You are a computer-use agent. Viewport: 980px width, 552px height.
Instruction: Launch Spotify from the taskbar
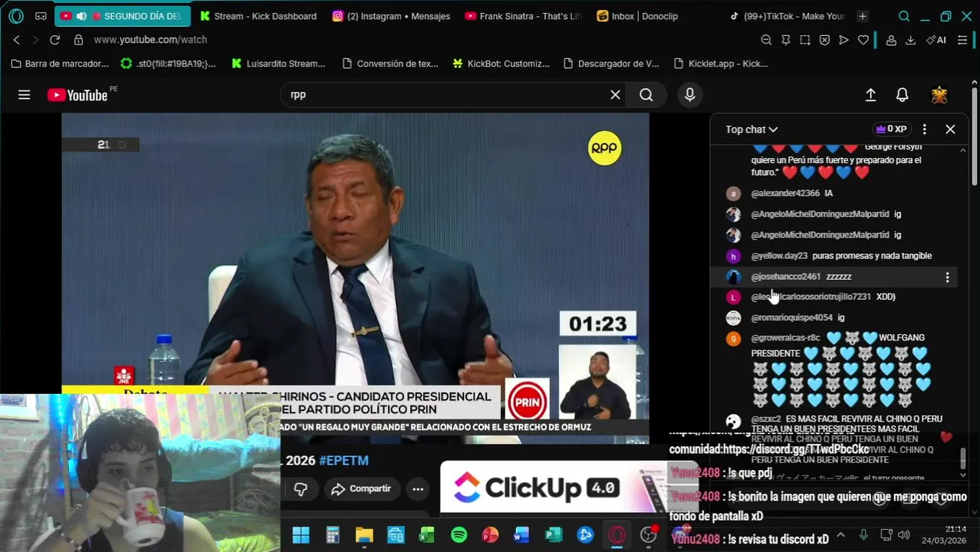[x=459, y=534]
